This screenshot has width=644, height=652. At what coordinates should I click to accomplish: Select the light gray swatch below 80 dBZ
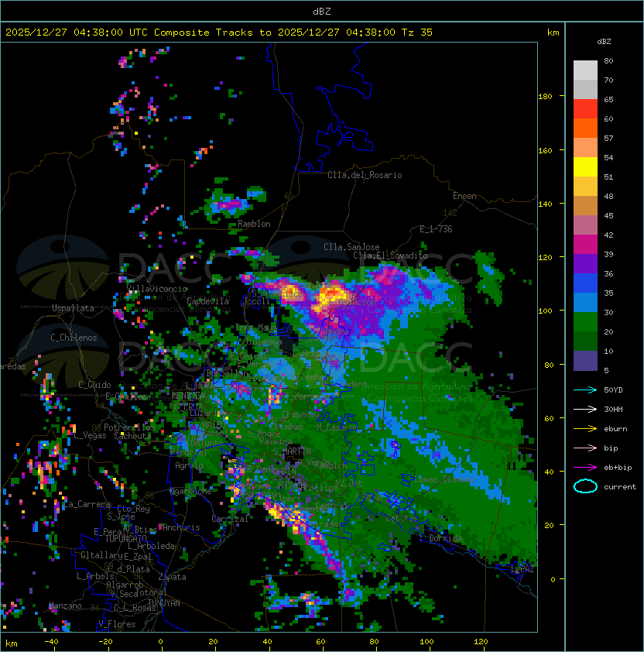(585, 70)
